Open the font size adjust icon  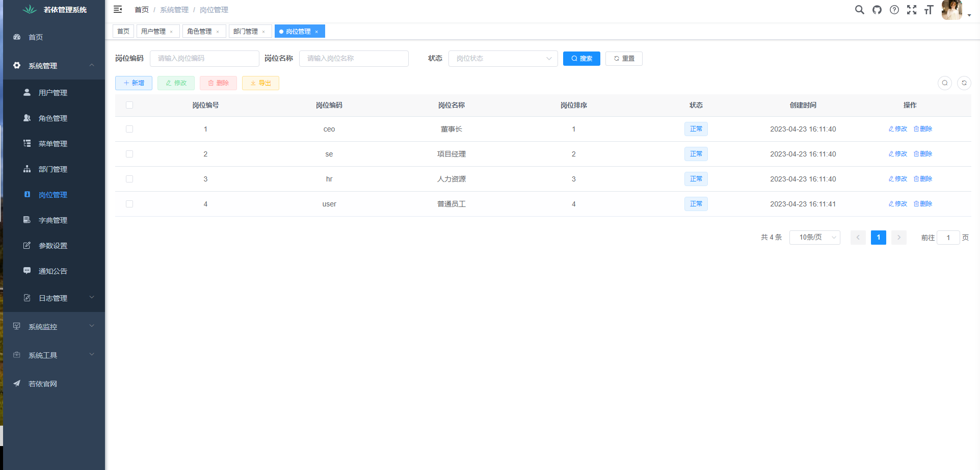click(x=929, y=10)
